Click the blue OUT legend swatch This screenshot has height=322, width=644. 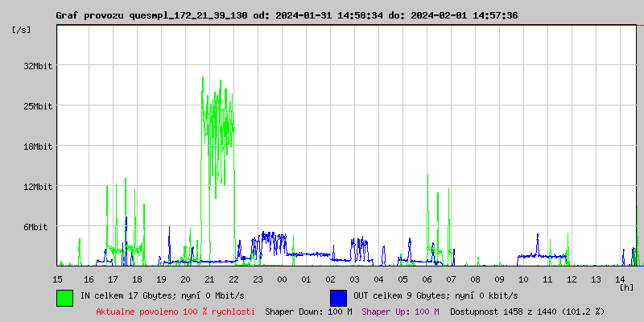(338, 297)
